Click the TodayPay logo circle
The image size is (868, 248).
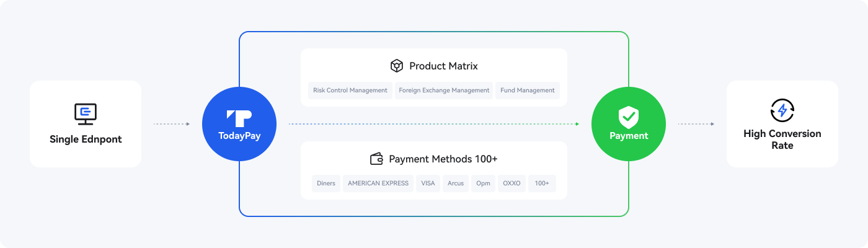[x=239, y=124]
